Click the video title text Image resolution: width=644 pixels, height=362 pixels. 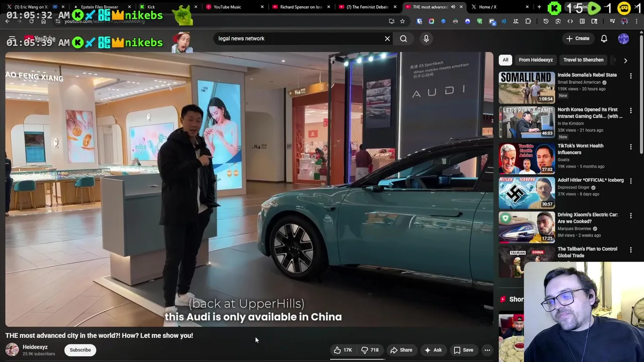point(99,335)
